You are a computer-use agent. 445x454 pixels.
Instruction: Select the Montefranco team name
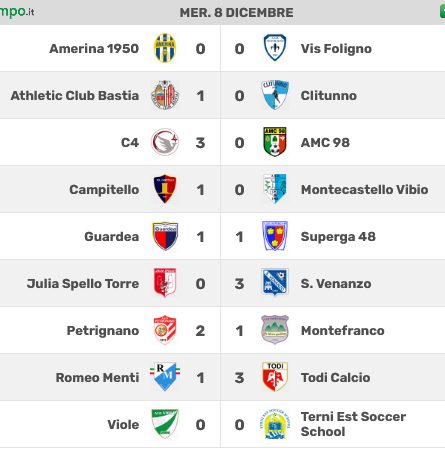343,331
